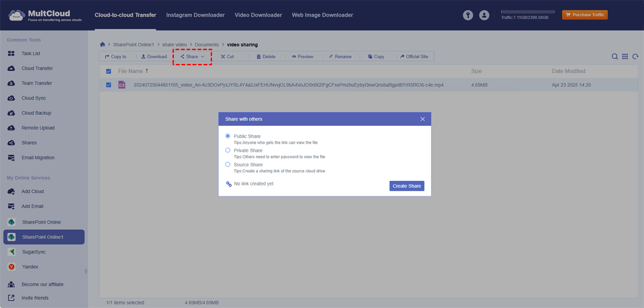Select Private Share option
Viewport: 644px width, 308px height.
coord(228,150)
